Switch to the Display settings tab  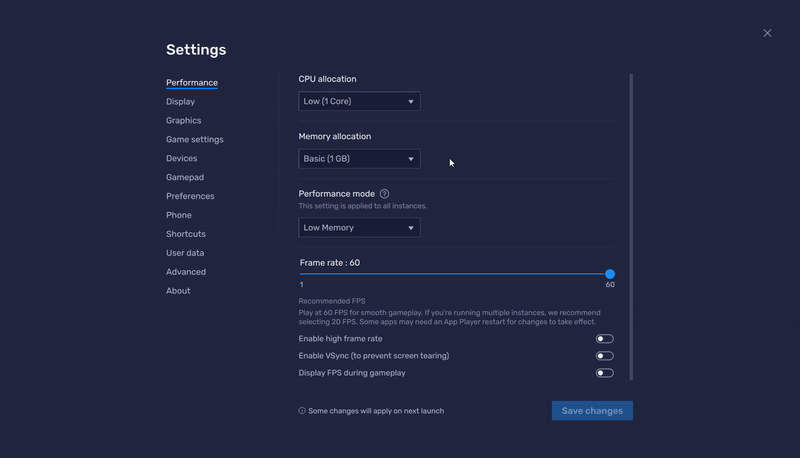(180, 101)
